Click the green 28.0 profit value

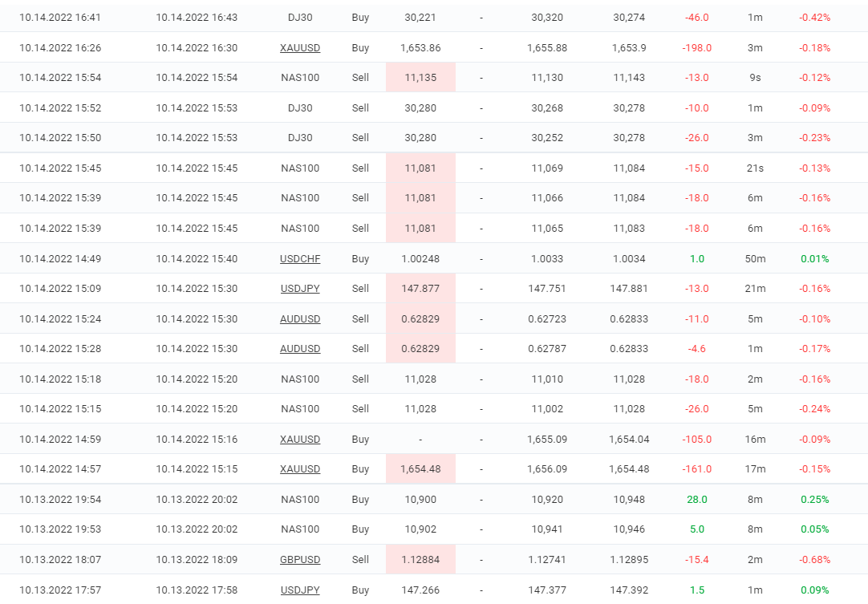coord(696,499)
